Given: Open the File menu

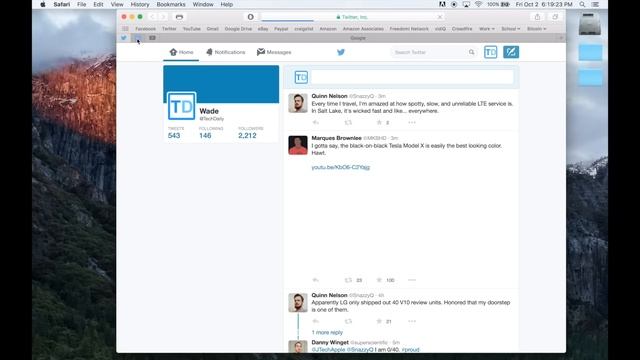Looking at the screenshot, I should click(82, 4).
